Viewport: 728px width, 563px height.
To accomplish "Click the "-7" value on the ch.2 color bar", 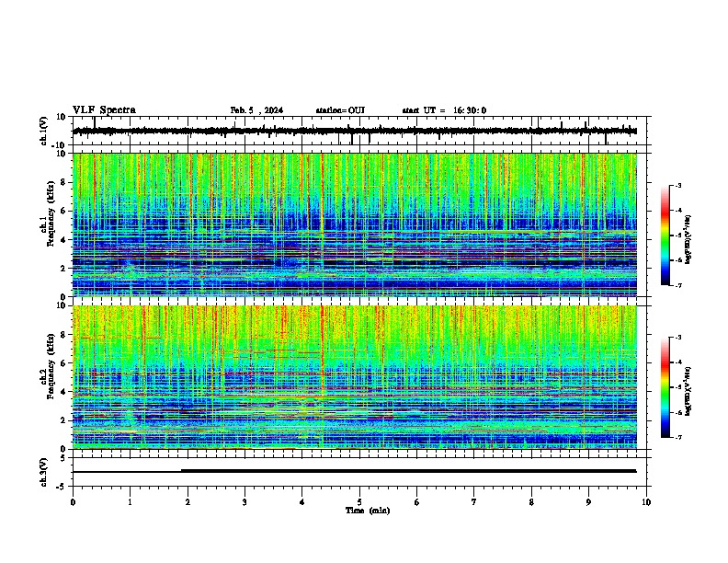I will (x=678, y=437).
